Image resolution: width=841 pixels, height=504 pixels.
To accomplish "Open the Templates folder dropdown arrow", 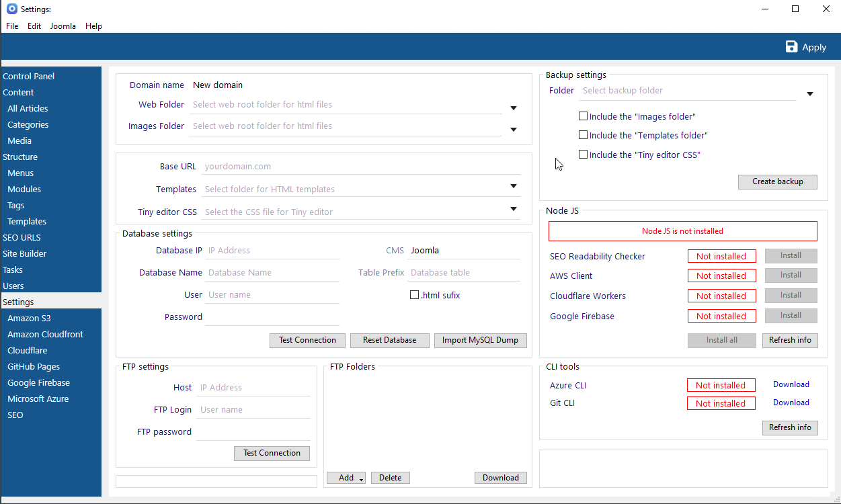I will 513,186.
